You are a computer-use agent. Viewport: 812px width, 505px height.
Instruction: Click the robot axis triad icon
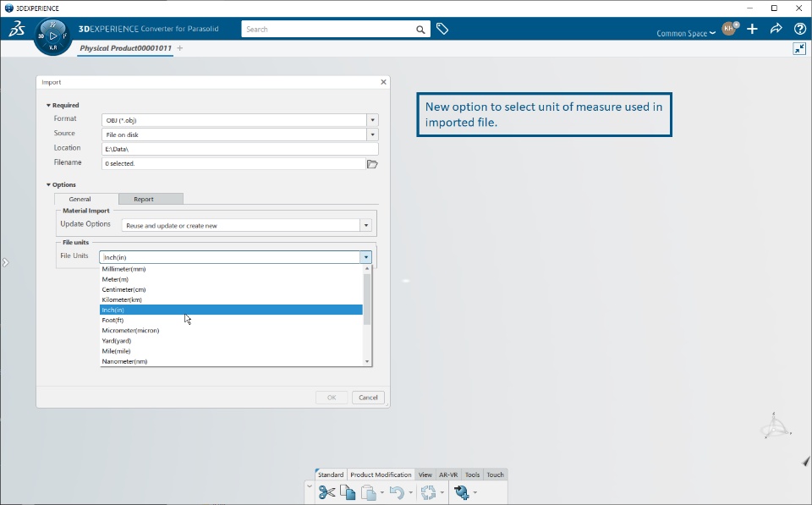pyautogui.click(x=776, y=426)
